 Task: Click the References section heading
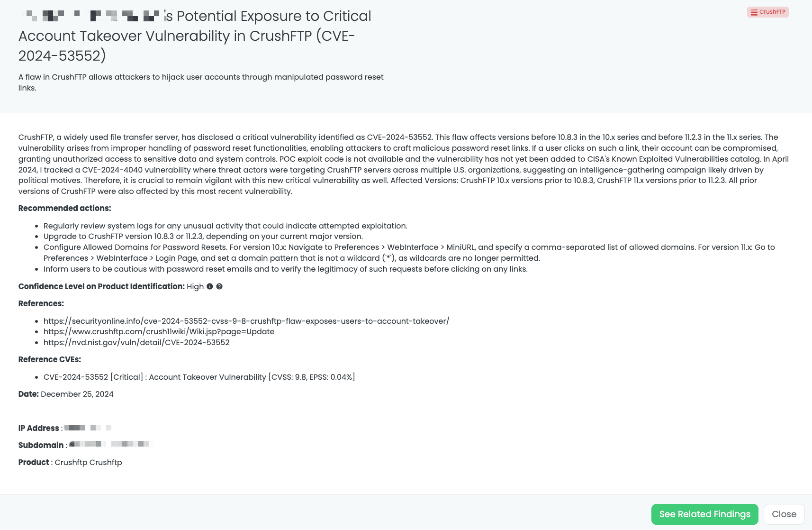click(41, 303)
